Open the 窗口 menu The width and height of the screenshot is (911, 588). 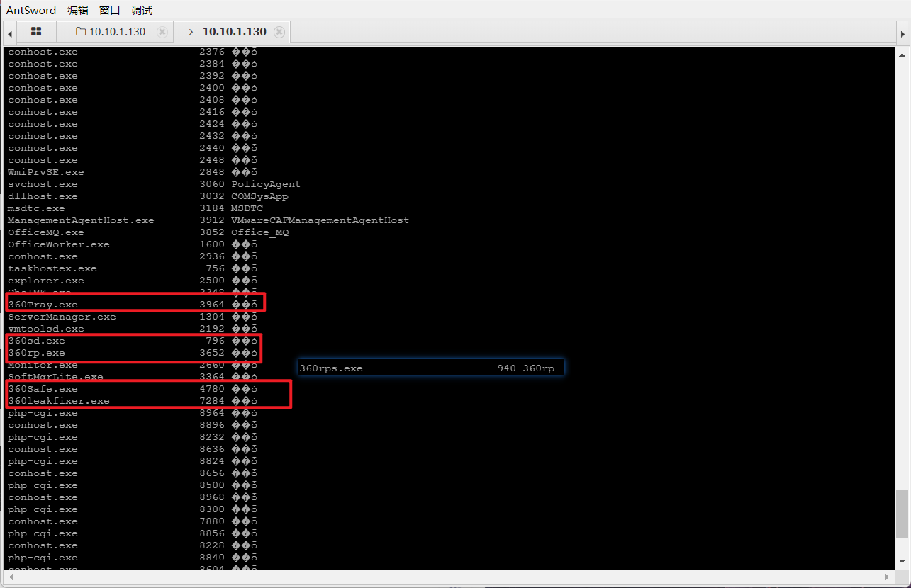coord(110,10)
